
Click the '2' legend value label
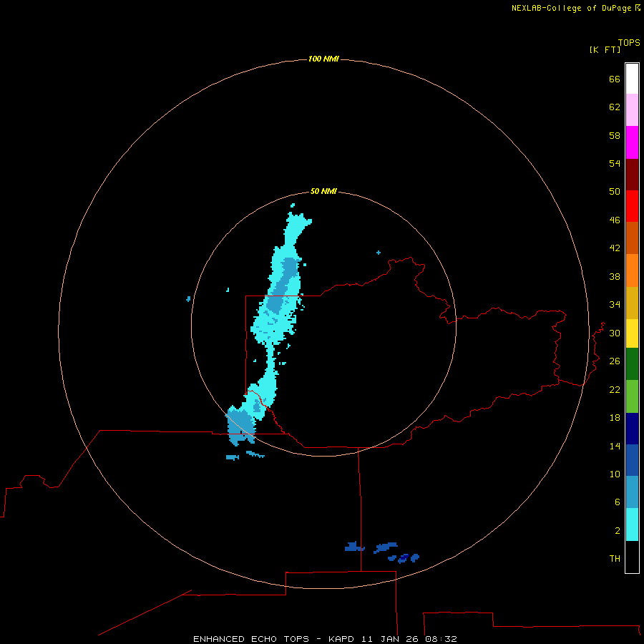[x=618, y=531]
